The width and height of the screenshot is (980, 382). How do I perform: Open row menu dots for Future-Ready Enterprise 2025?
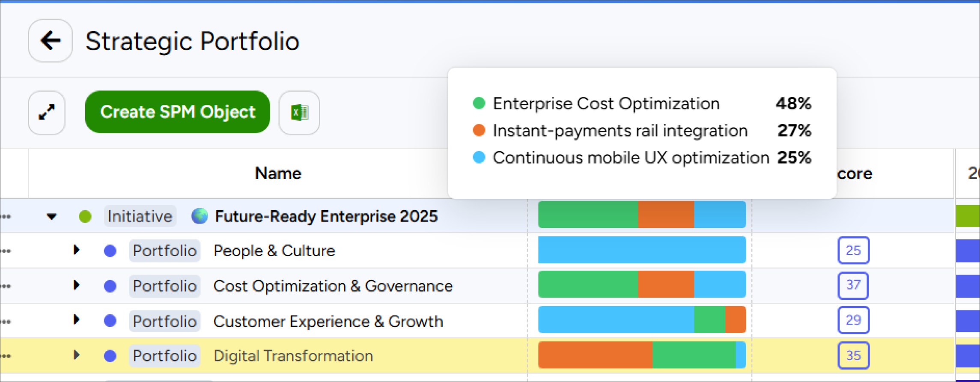pyautogui.click(x=6, y=217)
